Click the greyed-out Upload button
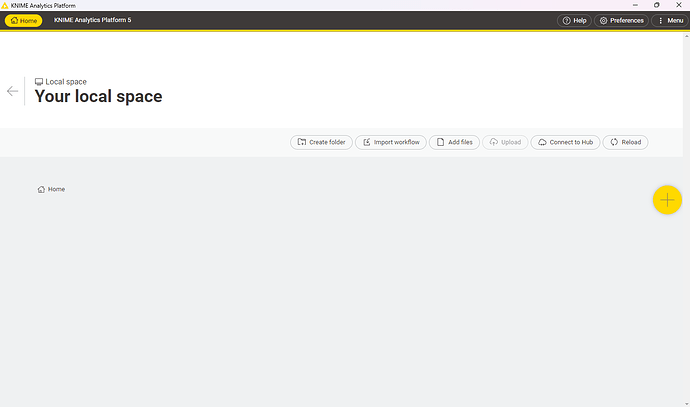Image resolution: width=690 pixels, height=407 pixels. pos(504,142)
